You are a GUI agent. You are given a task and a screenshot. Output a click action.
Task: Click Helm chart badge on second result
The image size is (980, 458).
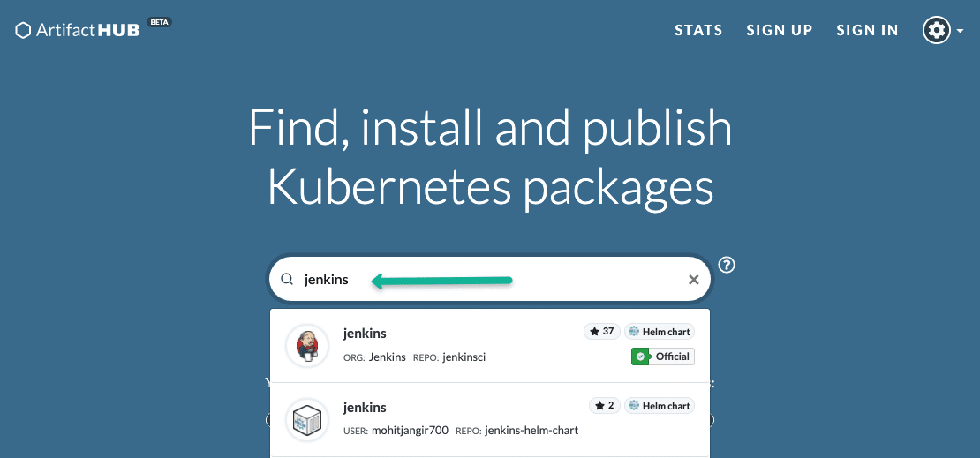click(660, 406)
